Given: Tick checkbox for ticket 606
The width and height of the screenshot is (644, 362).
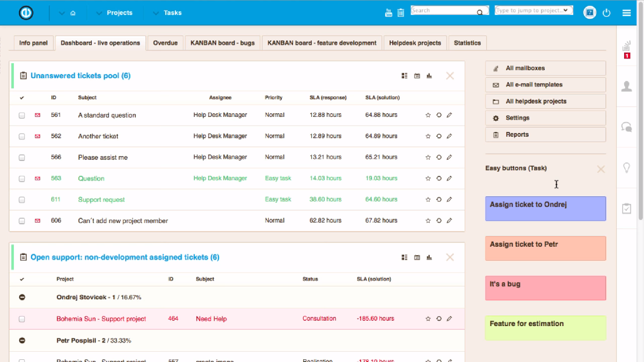Looking at the screenshot, I should point(22,221).
